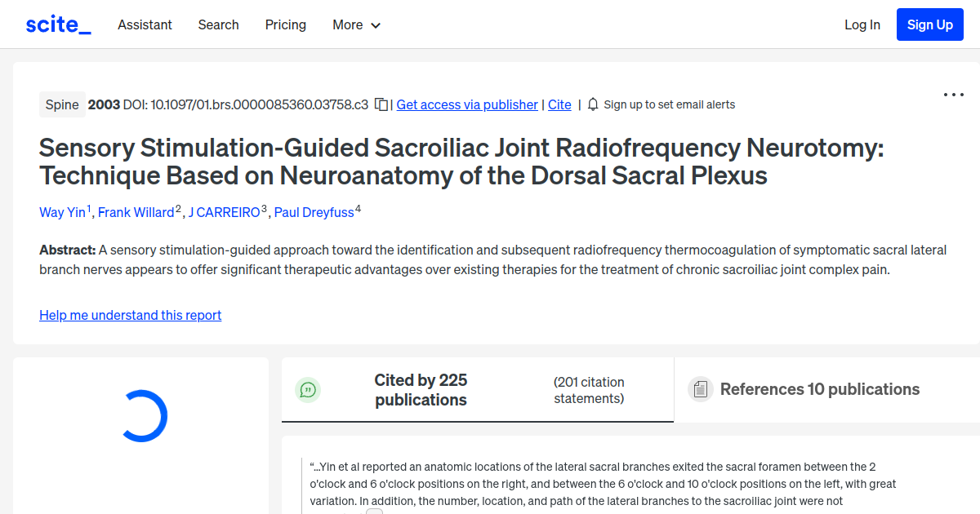Click Help me understand this report

(x=130, y=315)
